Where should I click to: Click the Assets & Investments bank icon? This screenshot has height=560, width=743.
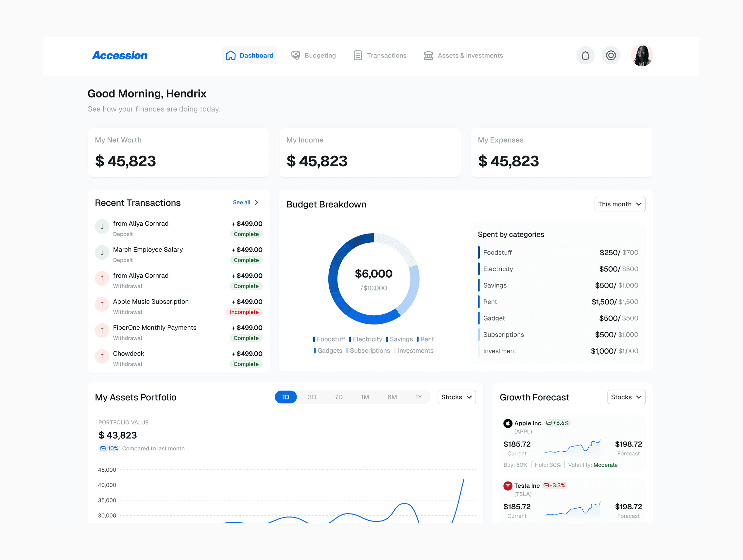428,55
